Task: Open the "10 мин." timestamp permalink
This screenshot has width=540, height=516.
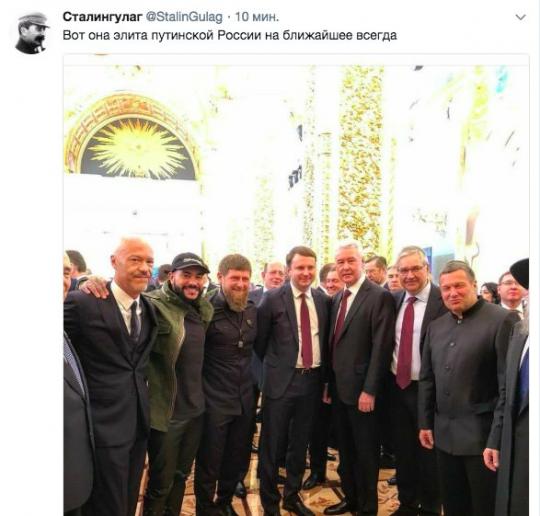Action: (257, 17)
